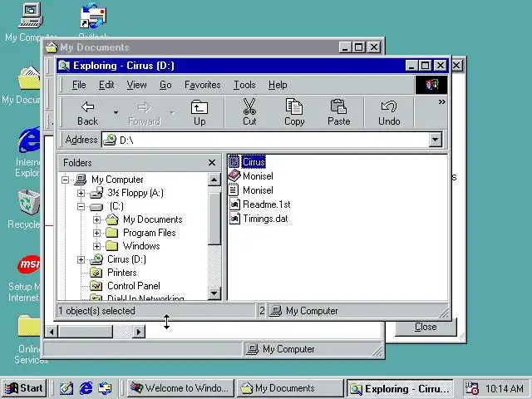Select Control Panel in folder tree
Image resolution: width=532 pixels, height=399 pixels.
point(133,286)
